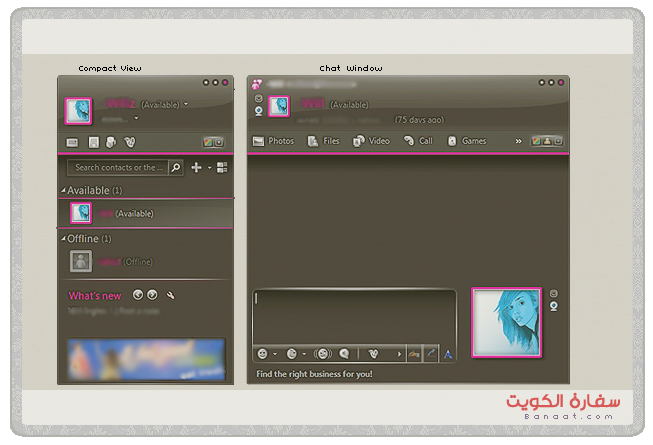Click the add contact plus icon
The width and height of the screenshot is (653, 445).
click(x=196, y=168)
